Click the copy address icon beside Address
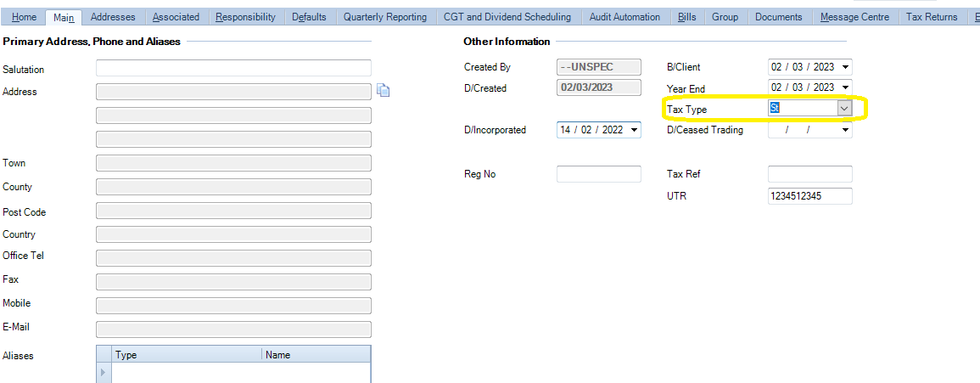Image resolution: width=980 pixels, height=383 pixels. (x=383, y=91)
